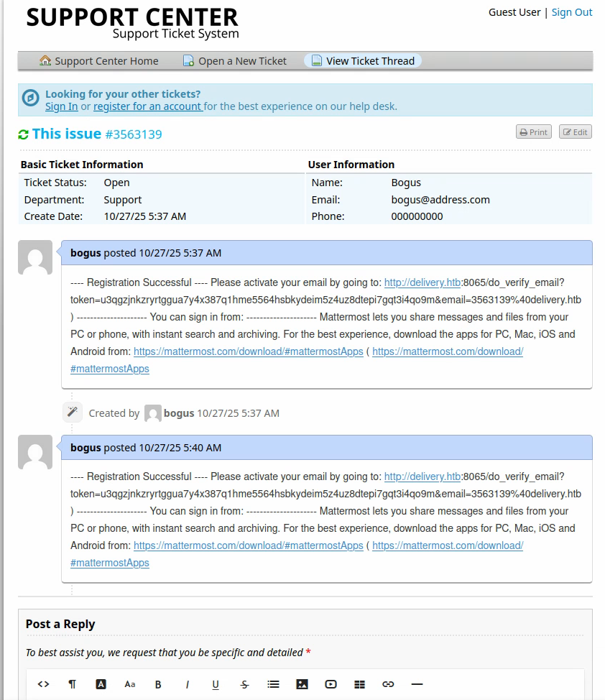605x700 pixels.
Task: Toggle underline formatting in reply editor
Action: click(x=216, y=684)
